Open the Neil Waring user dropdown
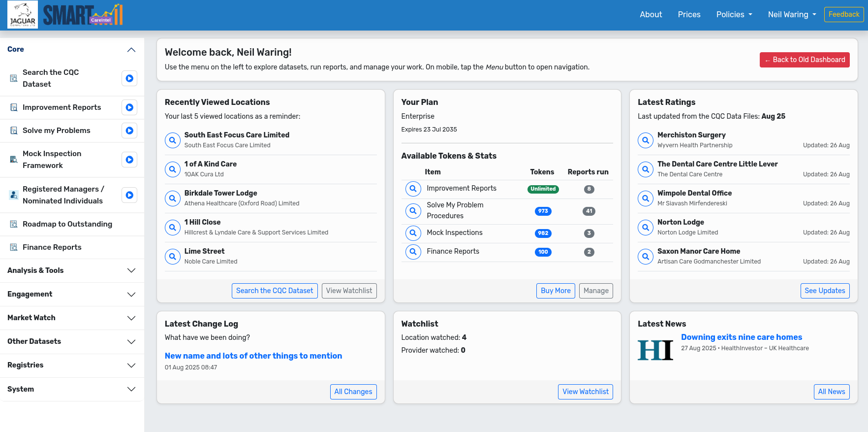Viewport: 868px width, 432px height. (792, 15)
